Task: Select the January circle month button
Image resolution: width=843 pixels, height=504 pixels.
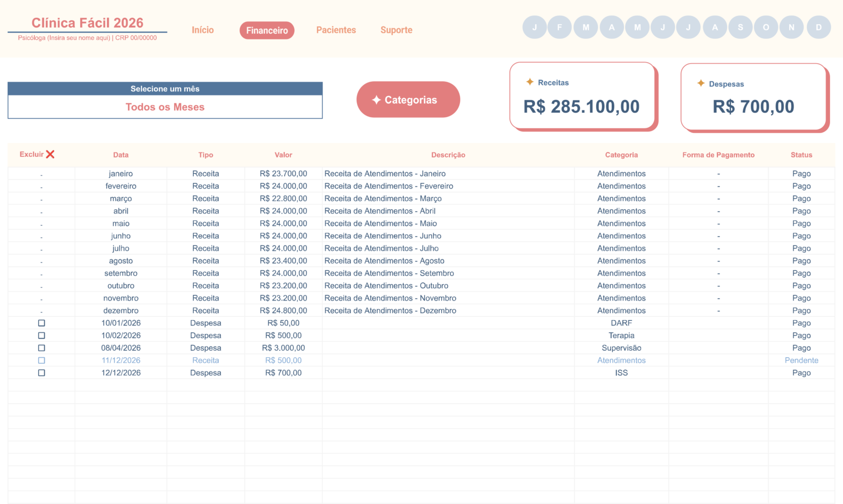Action: [534, 27]
